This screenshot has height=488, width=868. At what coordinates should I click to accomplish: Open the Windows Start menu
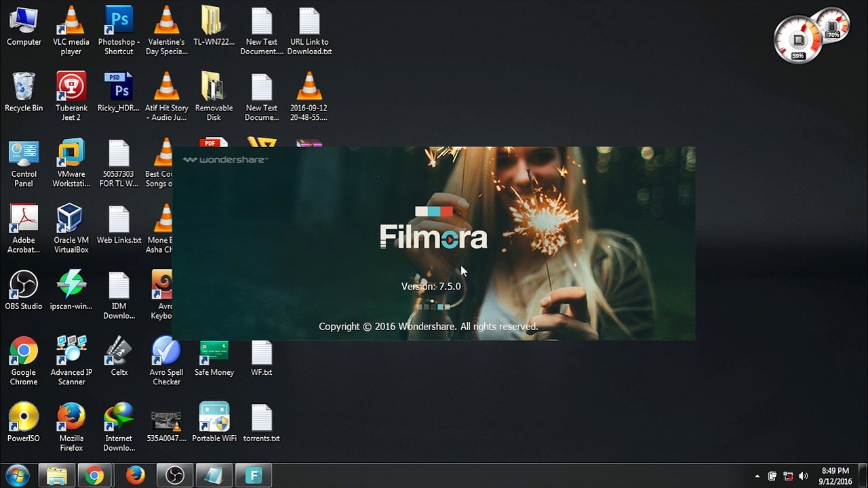click(x=17, y=475)
